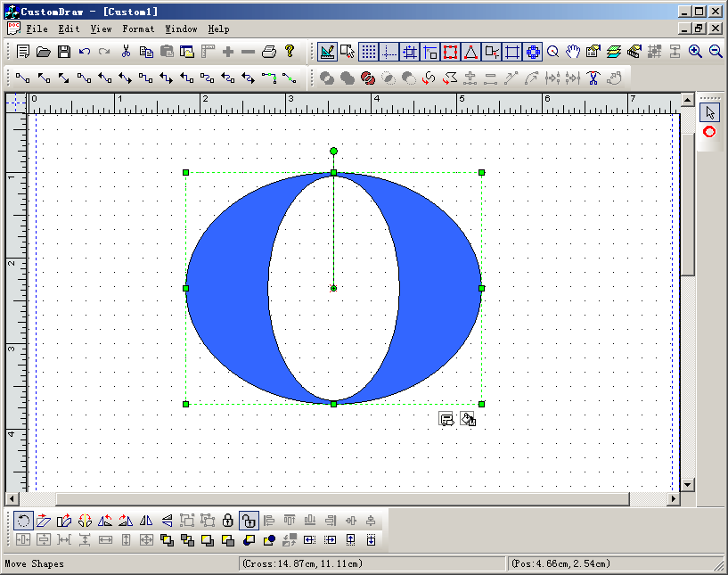728x575 pixels.
Task: Toggle the crosshair guides button
Action: click(x=389, y=52)
